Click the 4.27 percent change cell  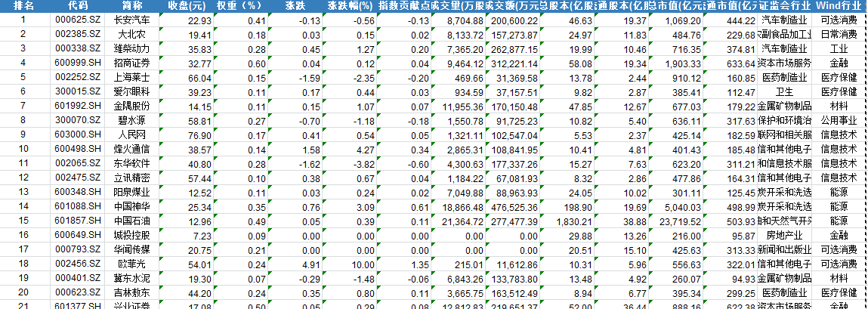click(349, 149)
